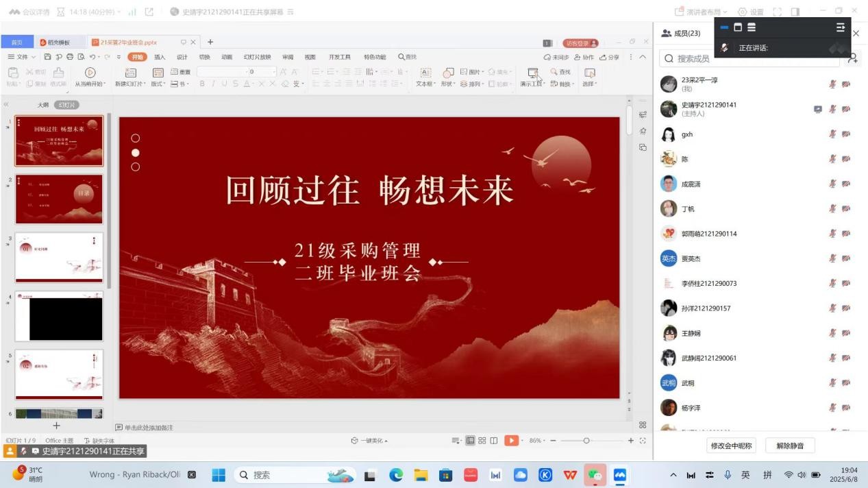
Task: Open WeChat from the Windows taskbar
Action: [x=595, y=475]
